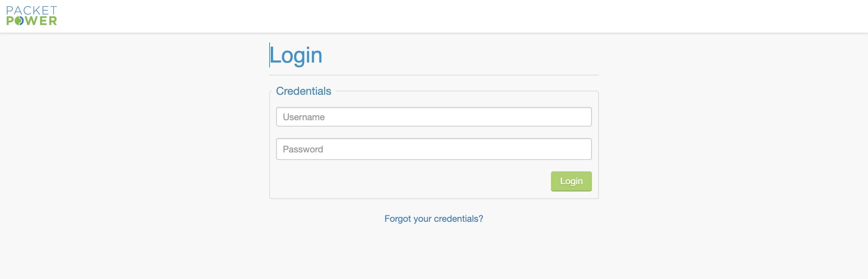
Task: Click the large Login page heading
Action: tap(296, 55)
